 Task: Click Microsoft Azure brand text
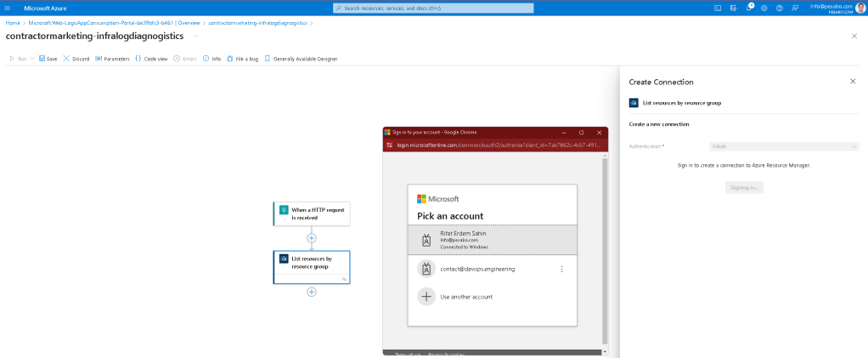45,8
